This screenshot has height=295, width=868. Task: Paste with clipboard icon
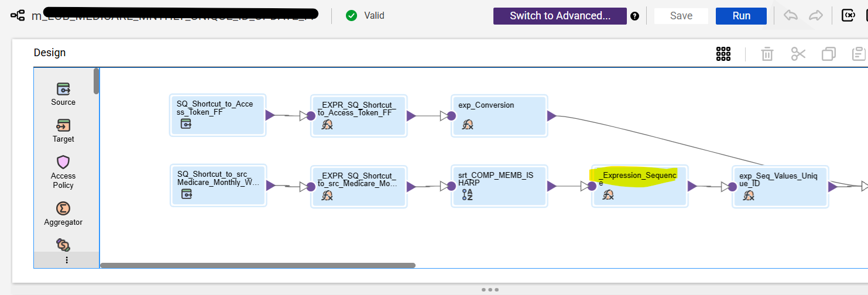click(859, 54)
